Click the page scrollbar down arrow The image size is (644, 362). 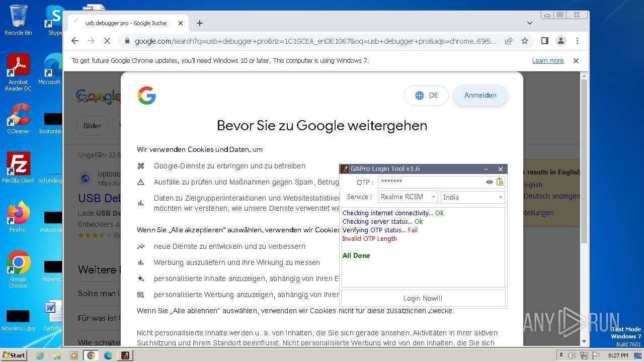(x=584, y=342)
